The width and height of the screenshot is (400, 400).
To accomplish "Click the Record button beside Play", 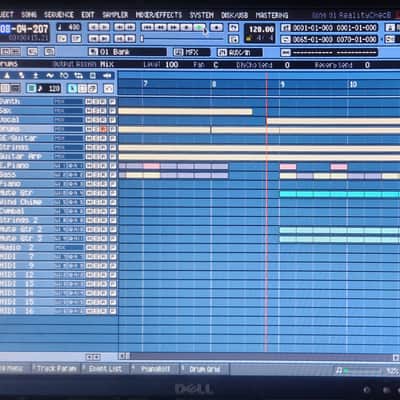I will click(x=217, y=27).
